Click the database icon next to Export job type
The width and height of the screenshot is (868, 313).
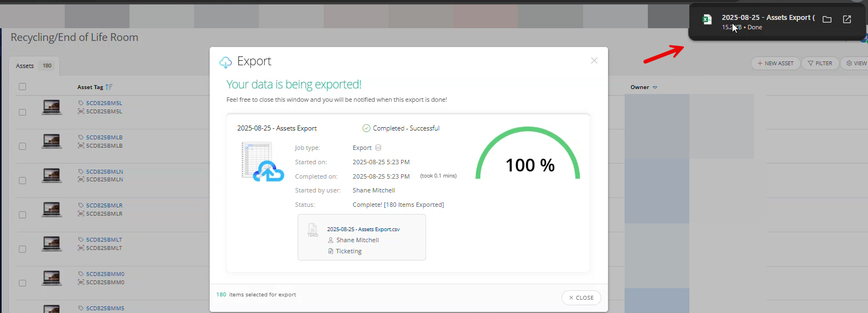click(x=378, y=148)
